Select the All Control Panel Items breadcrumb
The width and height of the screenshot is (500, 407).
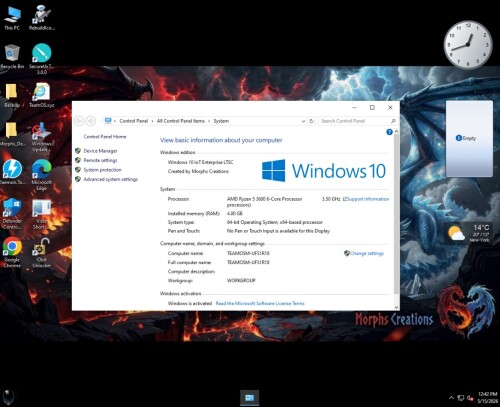(x=181, y=121)
